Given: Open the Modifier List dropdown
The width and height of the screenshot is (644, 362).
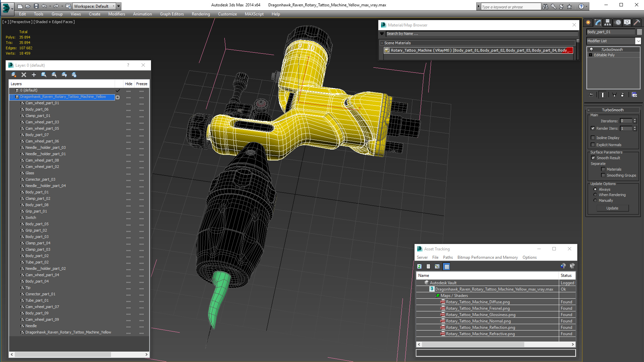Looking at the screenshot, I should pyautogui.click(x=613, y=41).
